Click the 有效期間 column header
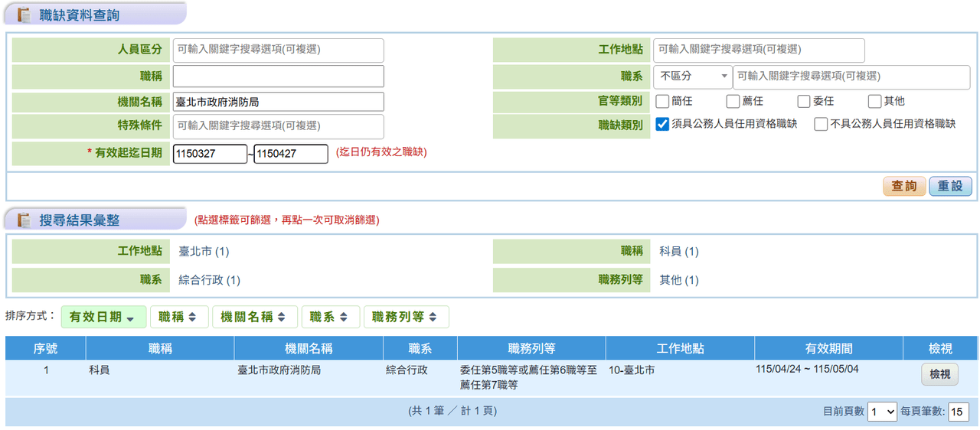 (828, 348)
